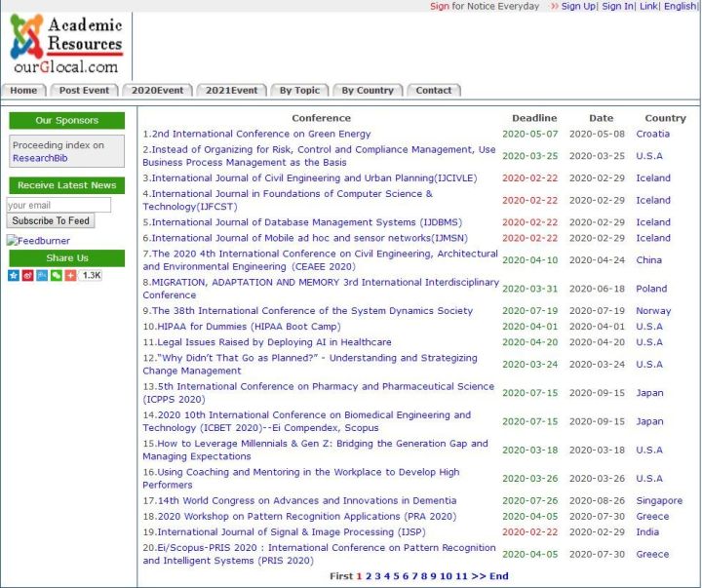Open the Post Event tab
This screenshot has height=588, width=702.
(84, 90)
